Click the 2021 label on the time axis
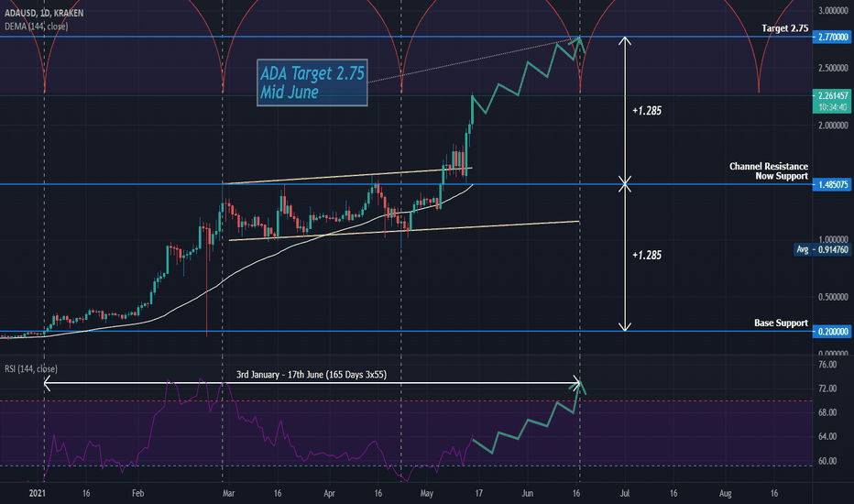The width and height of the screenshot is (854, 504). click(37, 494)
